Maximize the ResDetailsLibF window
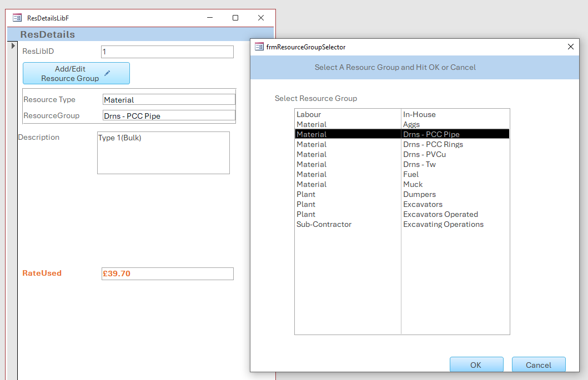This screenshot has height=380, width=588. (x=235, y=18)
